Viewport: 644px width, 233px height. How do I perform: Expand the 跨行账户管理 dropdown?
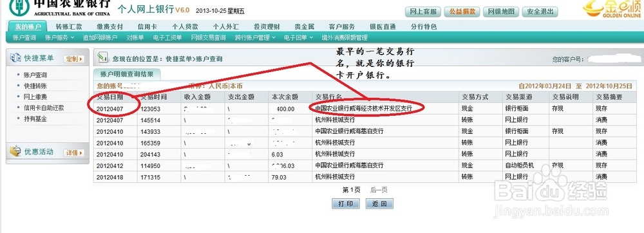pos(255,38)
